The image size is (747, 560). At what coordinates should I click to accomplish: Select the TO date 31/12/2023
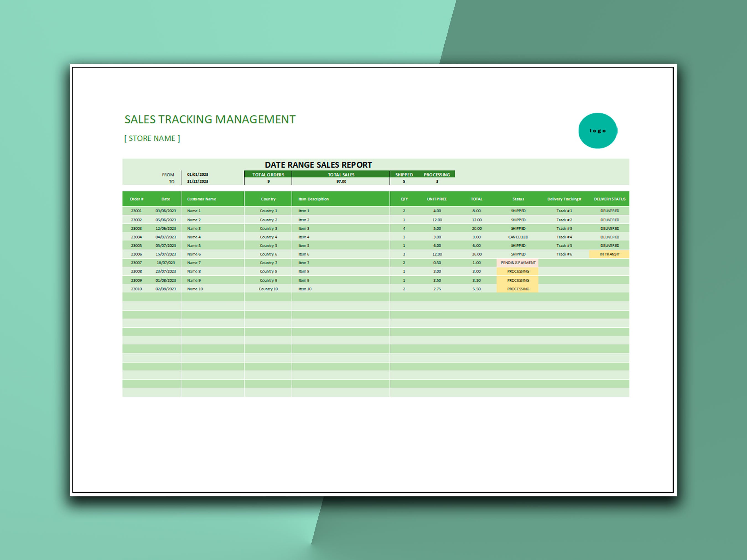tap(198, 181)
